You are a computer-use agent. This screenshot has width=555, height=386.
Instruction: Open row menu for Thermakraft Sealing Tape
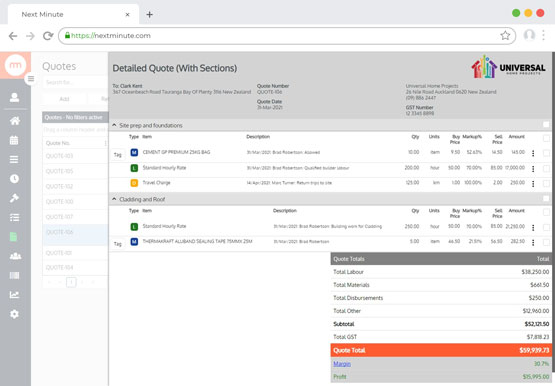pos(533,242)
